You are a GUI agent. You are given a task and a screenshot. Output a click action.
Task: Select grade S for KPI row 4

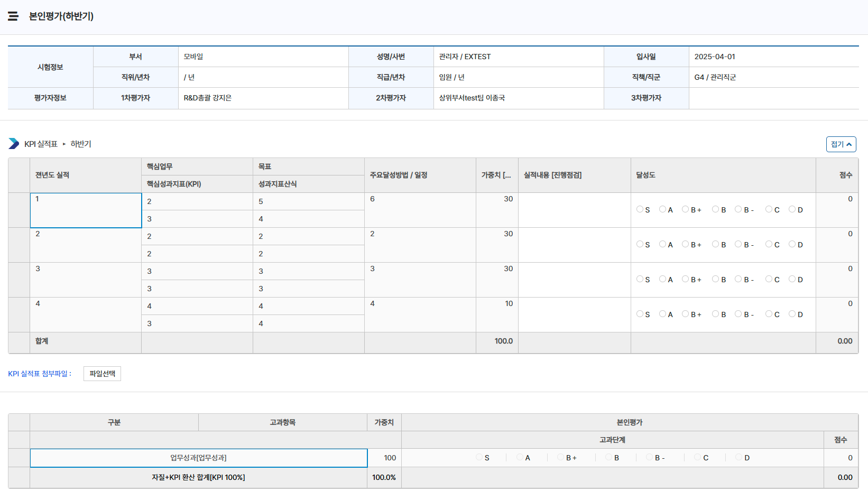[x=640, y=314]
